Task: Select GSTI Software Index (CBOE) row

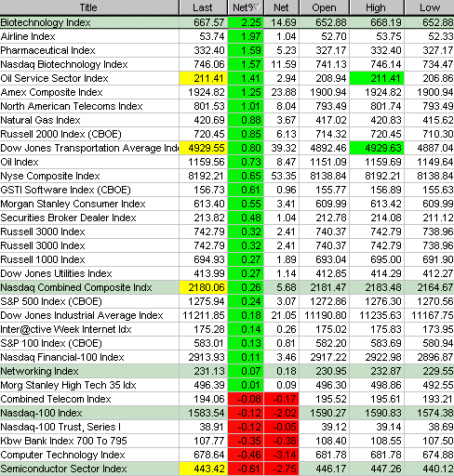Action: (x=227, y=190)
